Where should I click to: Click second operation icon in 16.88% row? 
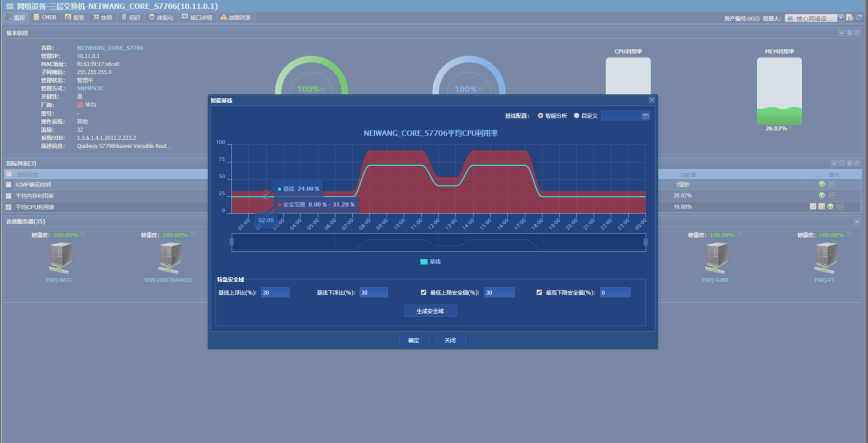[x=822, y=207]
